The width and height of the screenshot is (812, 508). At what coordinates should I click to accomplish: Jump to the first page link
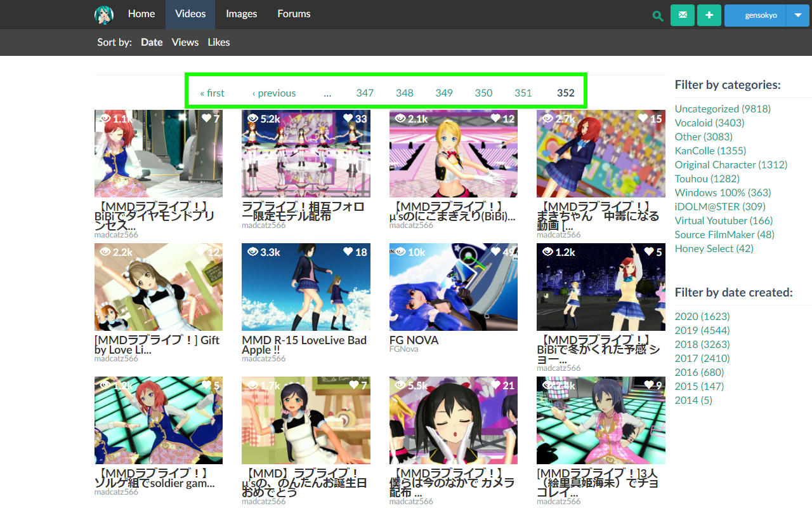[213, 93]
